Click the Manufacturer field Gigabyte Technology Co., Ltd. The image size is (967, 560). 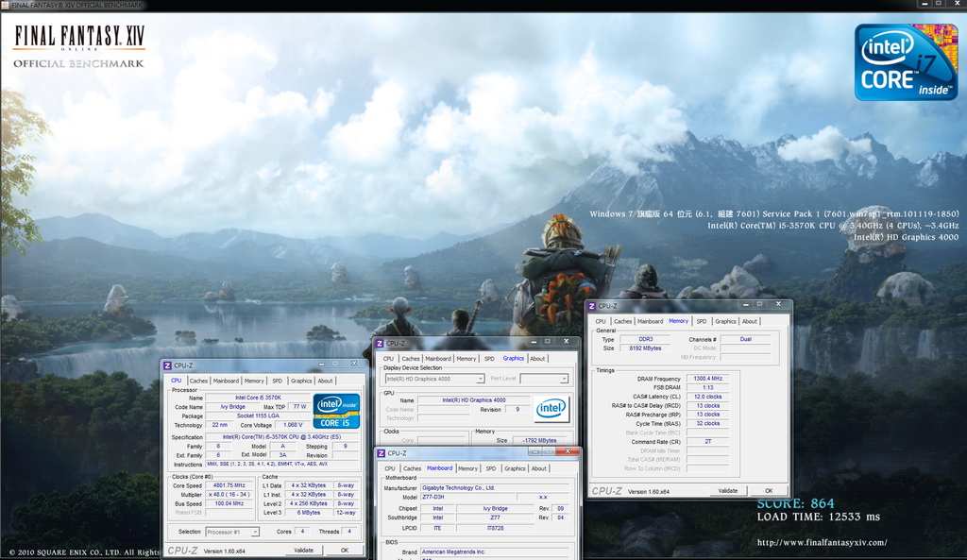(x=495, y=488)
